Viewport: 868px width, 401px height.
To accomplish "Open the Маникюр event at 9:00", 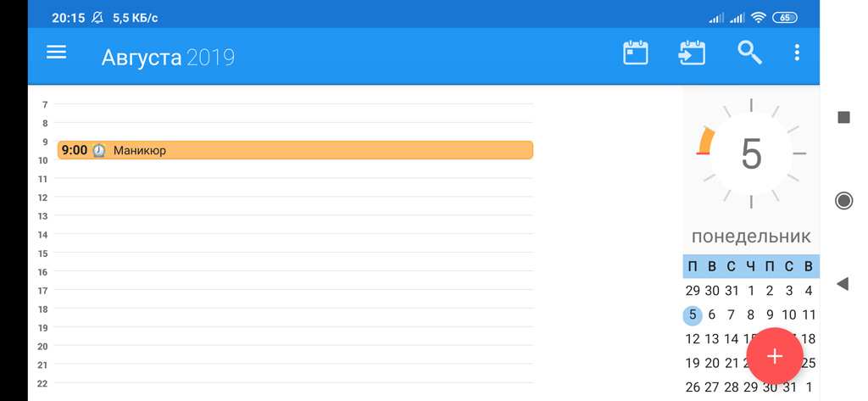I will [x=295, y=150].
